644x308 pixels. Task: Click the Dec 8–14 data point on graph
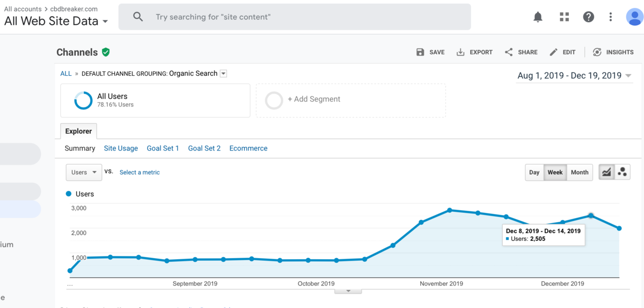[591, 216]
